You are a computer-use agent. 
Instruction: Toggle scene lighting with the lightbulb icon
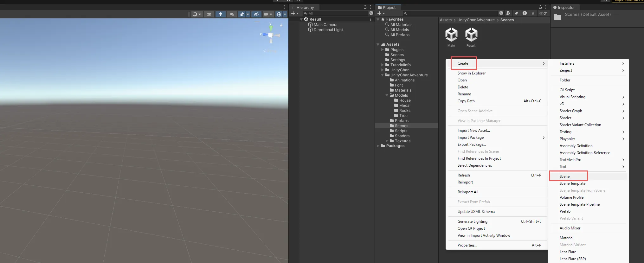coord(221,14)
